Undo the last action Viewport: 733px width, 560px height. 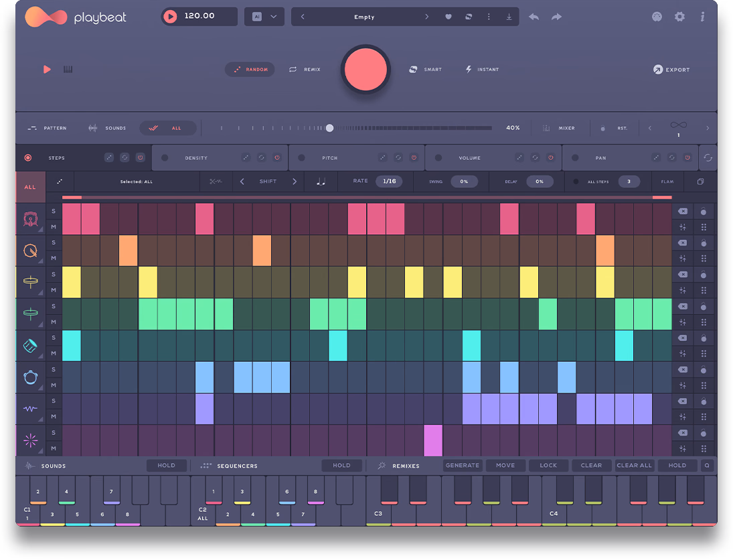tap(534, 17)
